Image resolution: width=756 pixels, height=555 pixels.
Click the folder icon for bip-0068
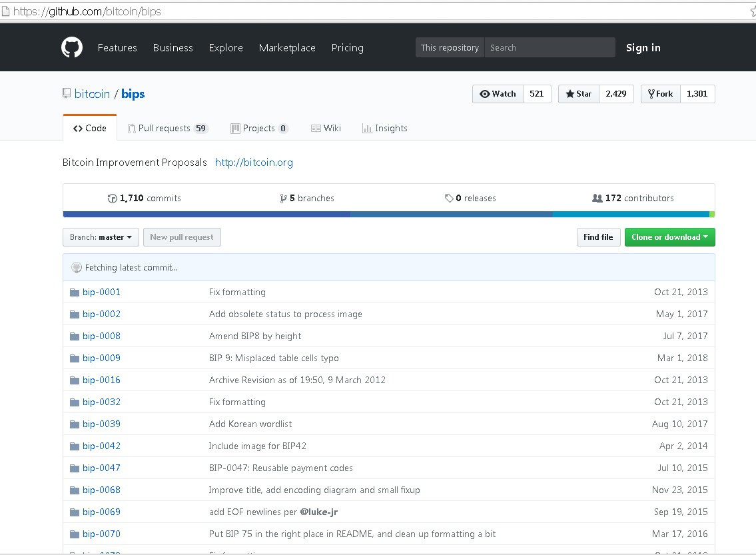coord(74,490)
